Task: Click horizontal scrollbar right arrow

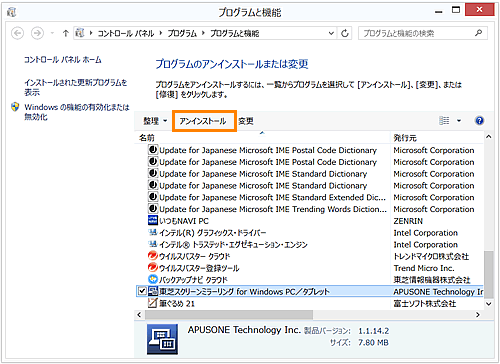Action: (x=478, y=315)
